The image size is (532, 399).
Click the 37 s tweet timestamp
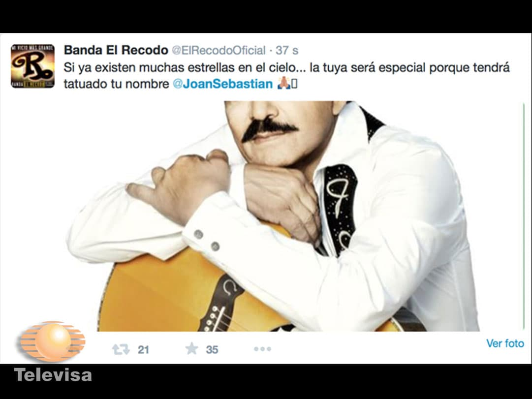point(287,51)
